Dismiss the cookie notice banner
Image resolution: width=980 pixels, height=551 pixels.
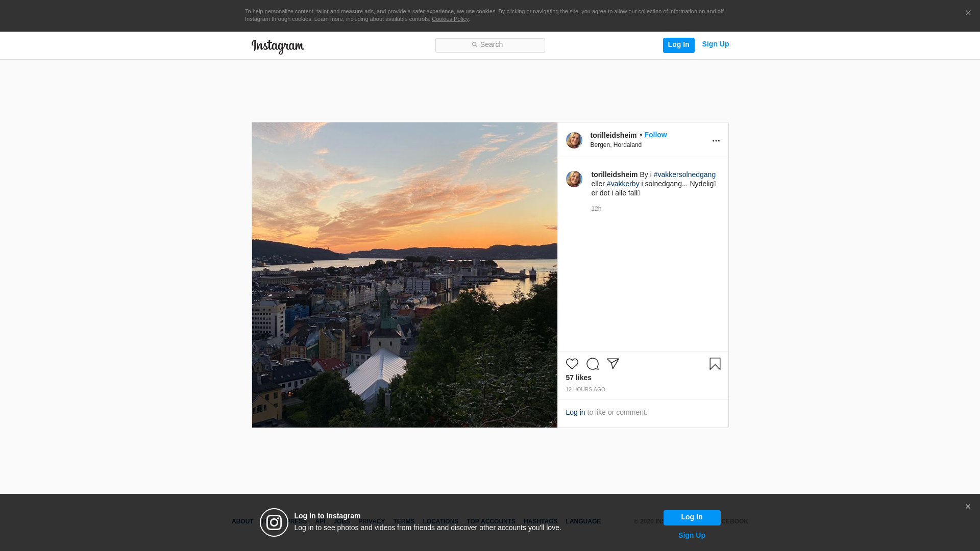pyautogui.click(x=968, y=13)
